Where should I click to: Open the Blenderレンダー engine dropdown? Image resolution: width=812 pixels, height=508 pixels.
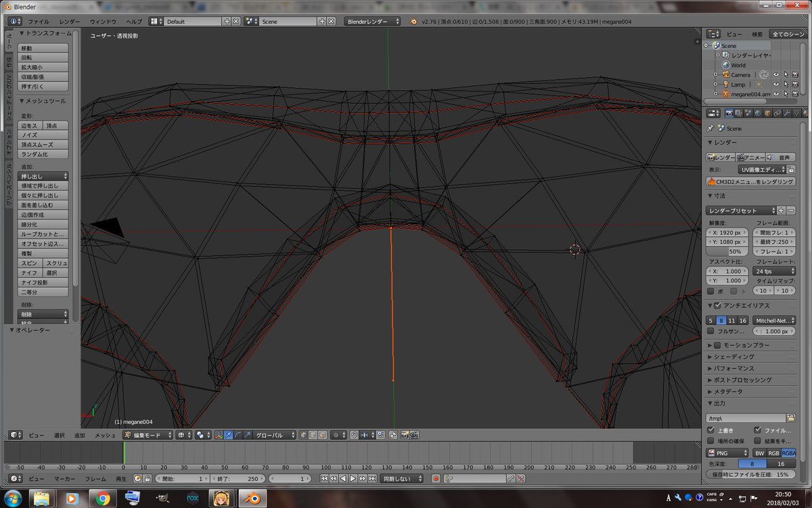pyautogui.click(x=372, y=22)
